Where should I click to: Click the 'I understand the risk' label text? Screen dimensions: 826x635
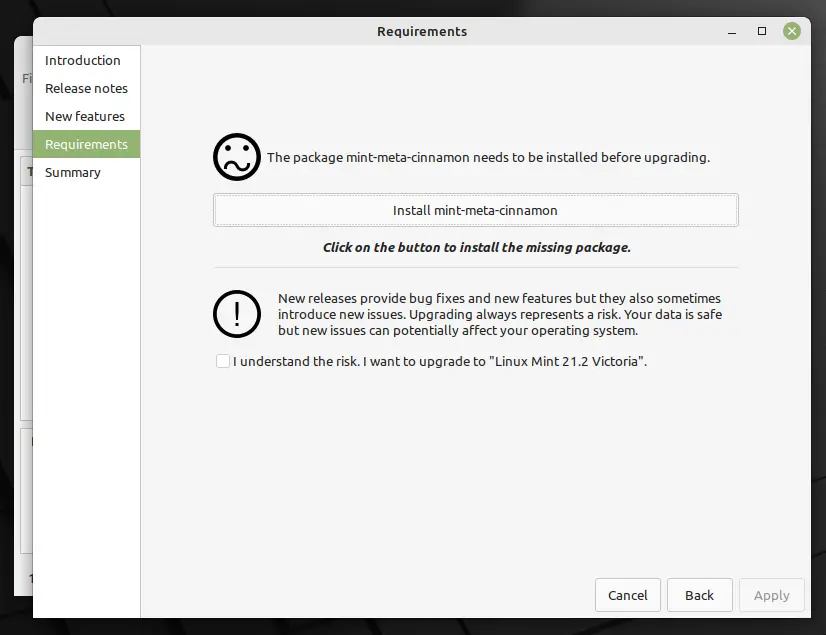click(440, 361)
